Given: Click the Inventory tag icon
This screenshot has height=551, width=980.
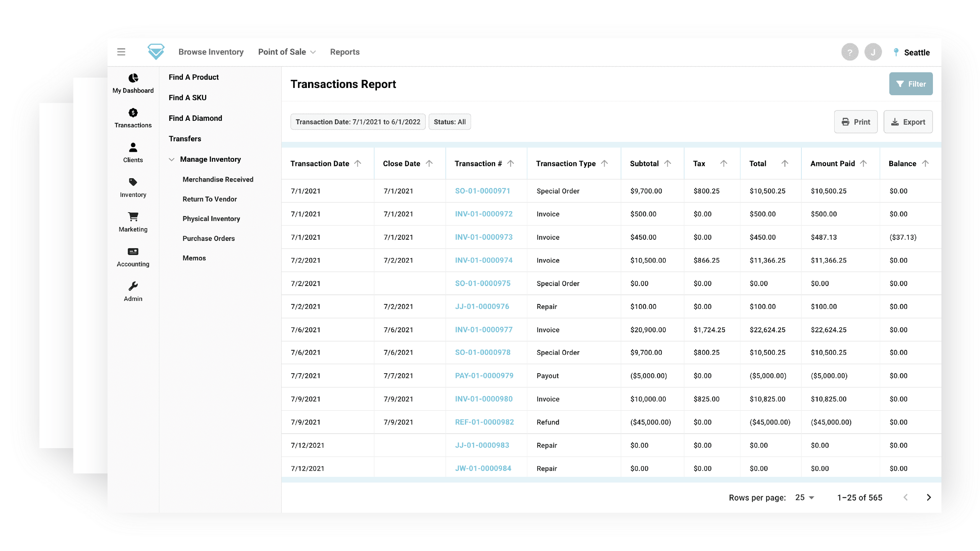Looking at the screenshot, I should [133, 182].
